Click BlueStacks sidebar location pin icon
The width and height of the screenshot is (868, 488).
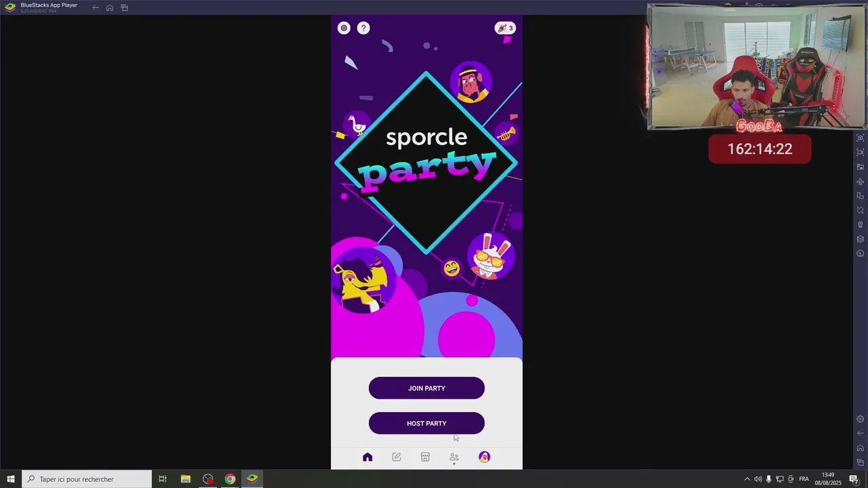click(861, 224)
